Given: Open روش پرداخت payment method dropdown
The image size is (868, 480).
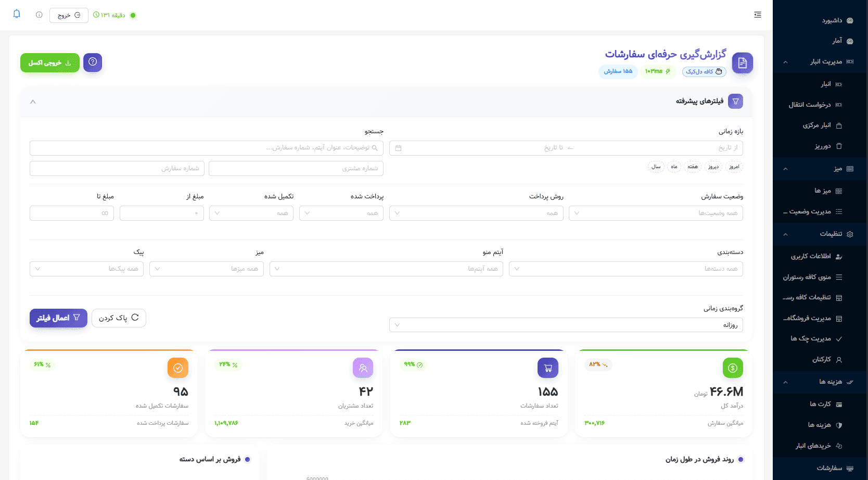Looking at the screenshot, I should (x=476, y=213).
